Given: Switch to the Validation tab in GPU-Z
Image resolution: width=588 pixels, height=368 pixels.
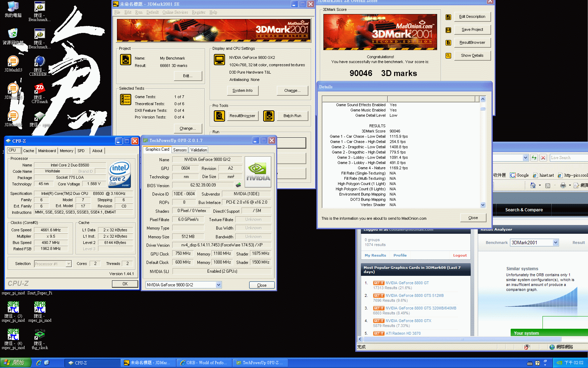Looking at the screenshot, I should (199, 150).
